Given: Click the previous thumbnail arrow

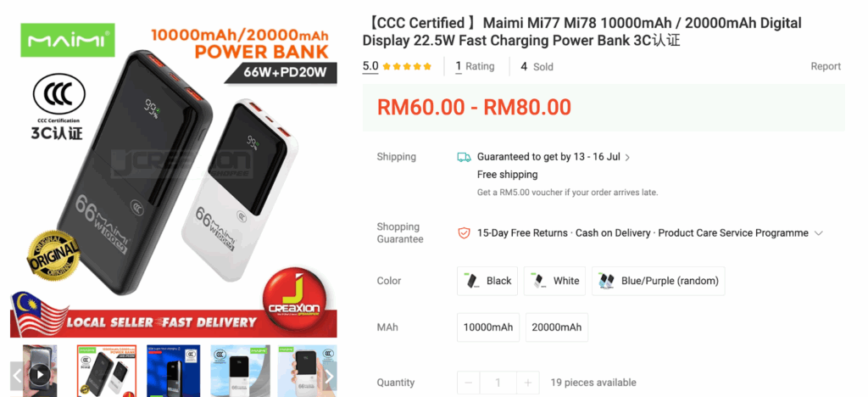Looking at the screenshot, I should click(x=17, y=377).
